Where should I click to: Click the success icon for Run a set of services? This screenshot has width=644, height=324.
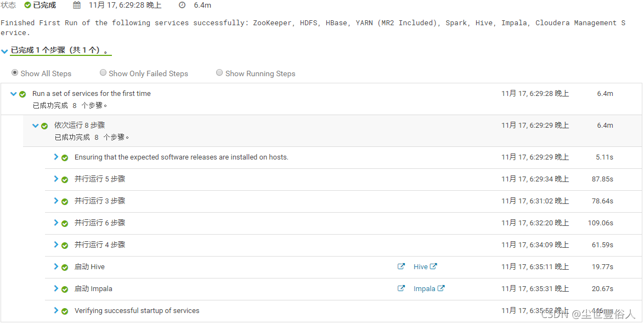tap(22, 94)
